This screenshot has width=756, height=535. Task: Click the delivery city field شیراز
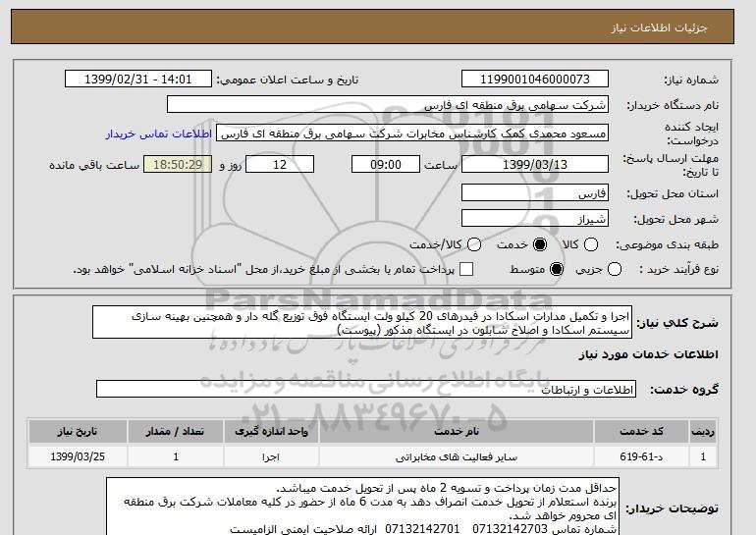[x=535, y=218]
